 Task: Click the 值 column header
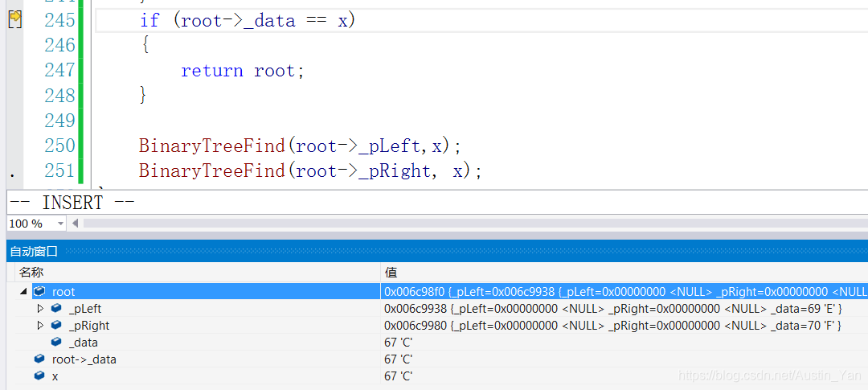click(x=624, y=273)
